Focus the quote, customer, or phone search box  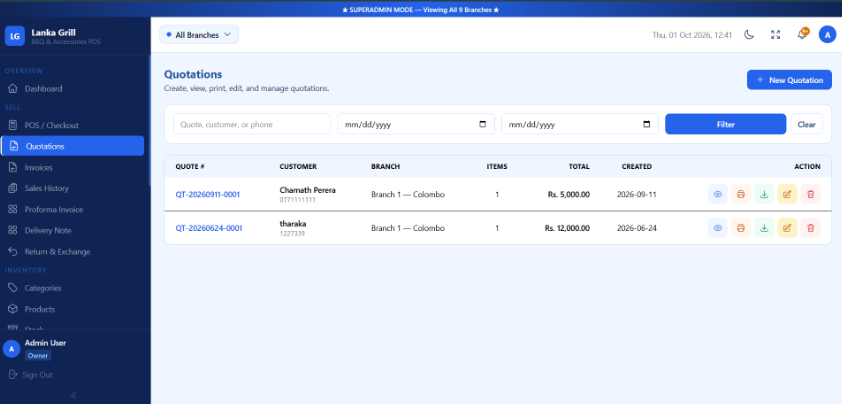point(252,124)
